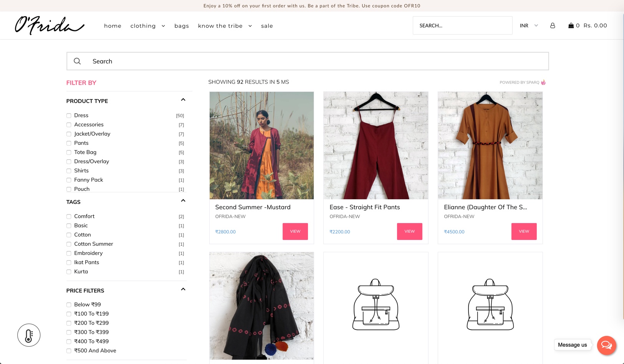Click the Sparq flame icon
This screenshot has height=364, width=624.
coord(543,82)
